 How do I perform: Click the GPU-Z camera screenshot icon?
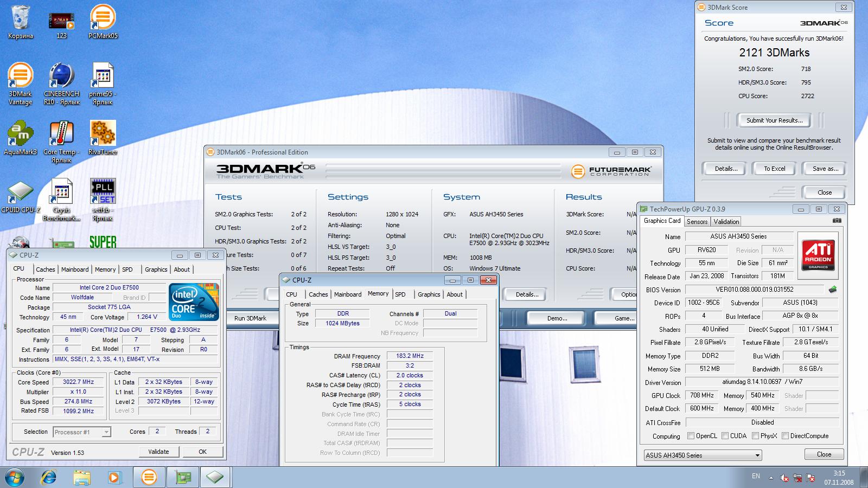[x=837, y=221]
